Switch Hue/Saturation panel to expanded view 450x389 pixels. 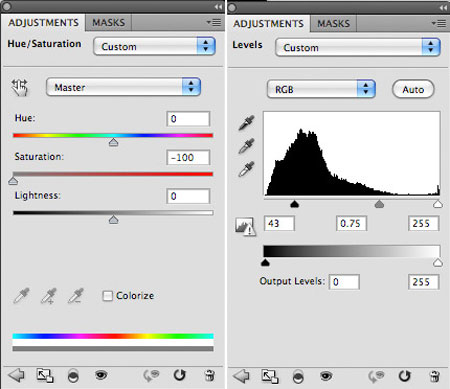pos(45,376)
